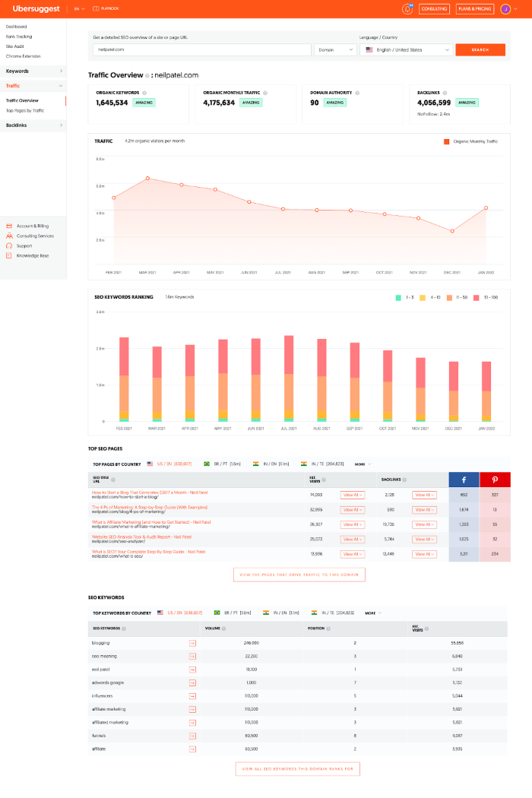This screenshot has width=532, height=798.
Task: Expand the Keywords sidebar section
Action: (x=33, y=71)
